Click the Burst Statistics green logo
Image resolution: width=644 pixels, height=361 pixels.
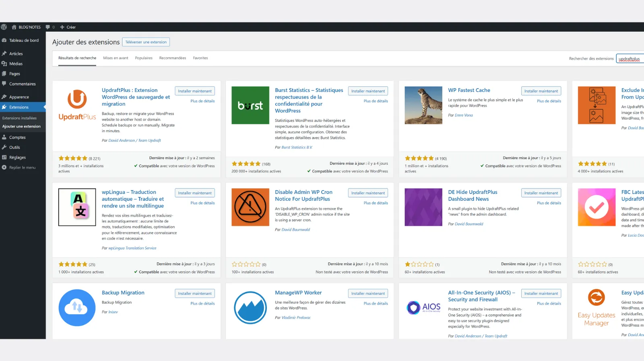[250, 105]
